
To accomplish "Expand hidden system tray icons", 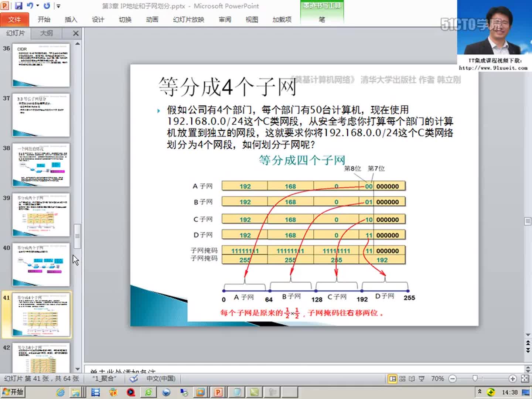I will [x=480, y=392].
